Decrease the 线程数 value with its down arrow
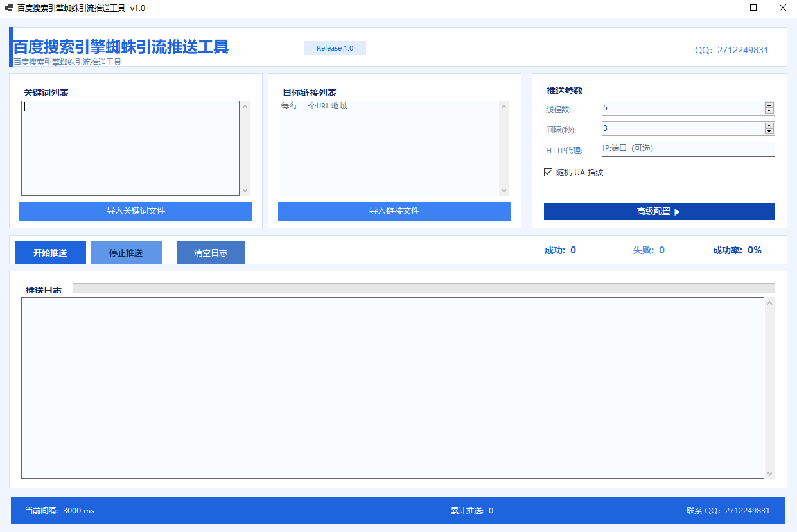This screenshot has height=532, width=797. (x=769, y=111)
